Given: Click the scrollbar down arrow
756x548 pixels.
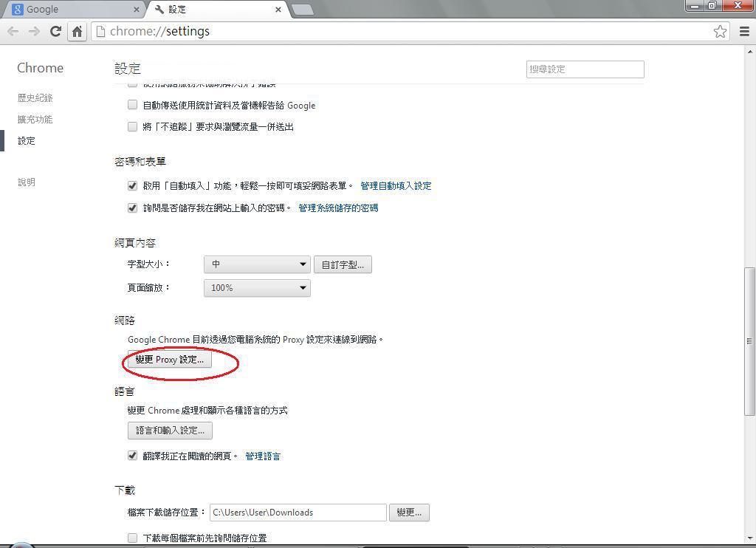Looking at the screenshot, I should coord(750,538).
